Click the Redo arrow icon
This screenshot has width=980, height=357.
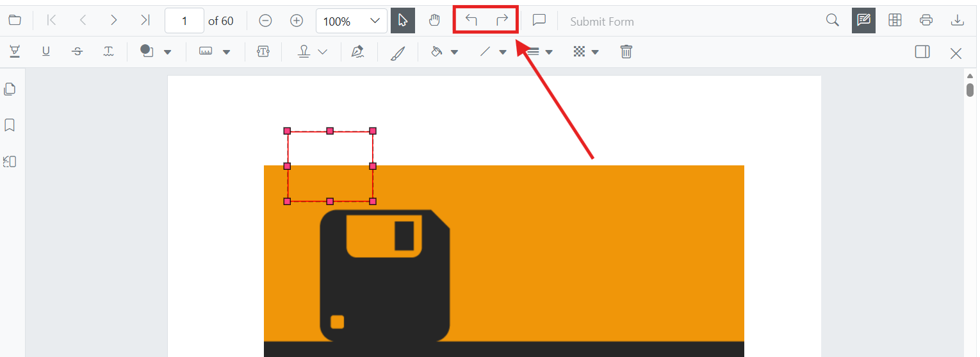point(502,20)
